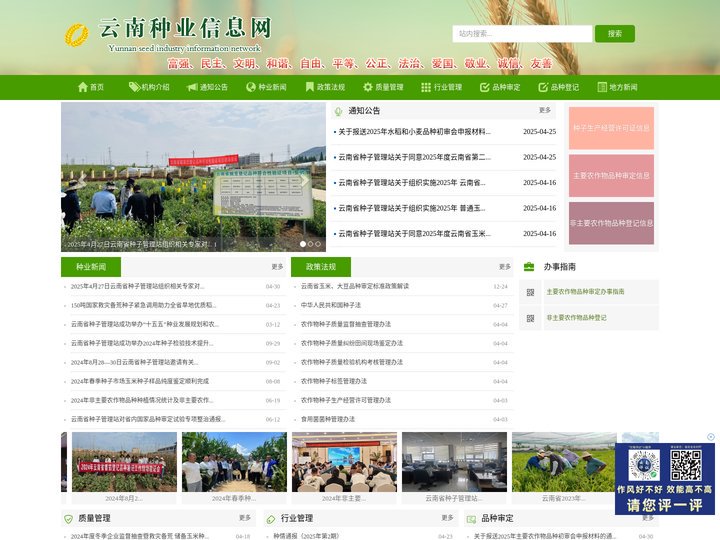Click the globe icon beside 种业新闻 menu
The height and width of the screenshot is (540, 720).
(251, 87)
